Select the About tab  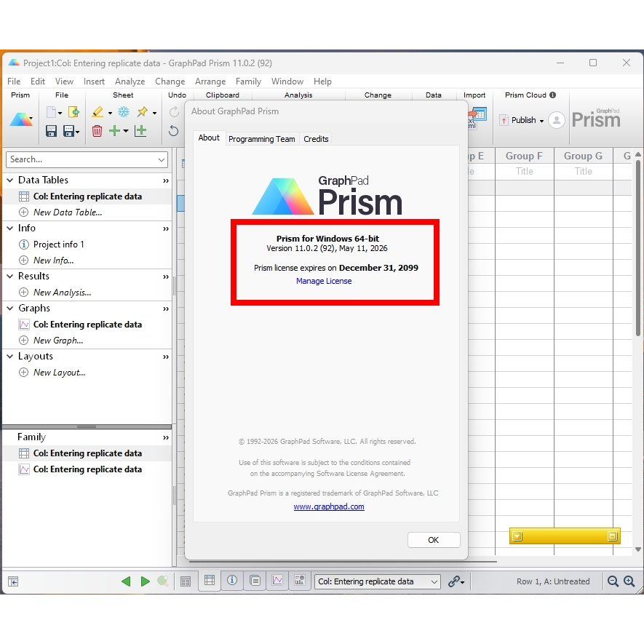pos(209,138)
